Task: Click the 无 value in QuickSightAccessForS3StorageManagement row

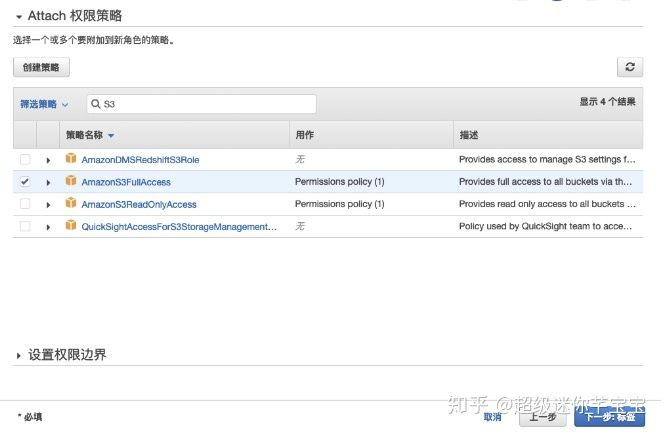Action: (300, 226)
